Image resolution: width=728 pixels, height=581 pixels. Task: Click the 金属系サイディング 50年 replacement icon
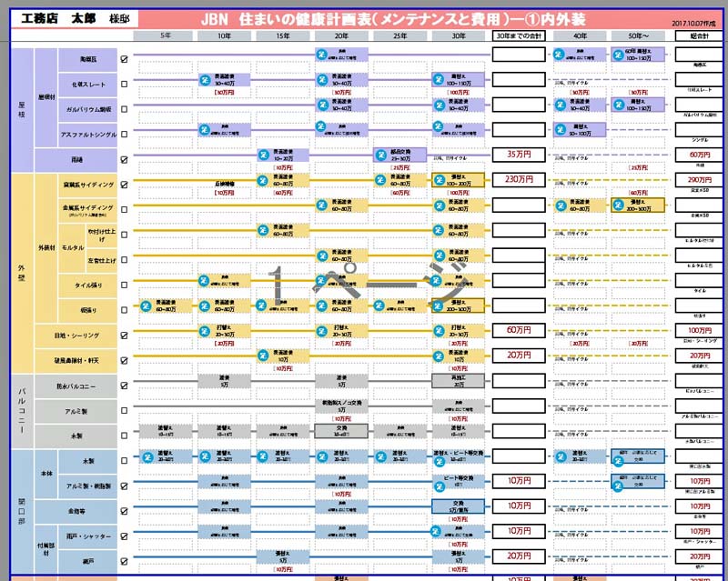[618, 205]
